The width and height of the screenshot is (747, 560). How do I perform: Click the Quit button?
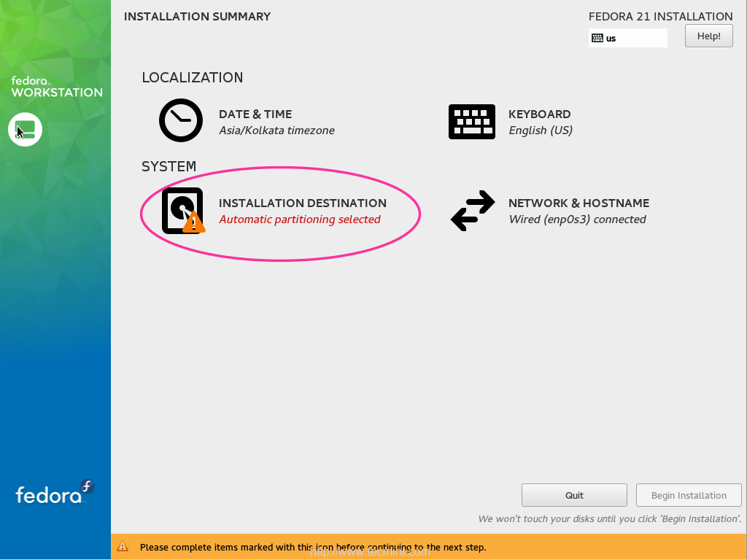click(574, 495)
